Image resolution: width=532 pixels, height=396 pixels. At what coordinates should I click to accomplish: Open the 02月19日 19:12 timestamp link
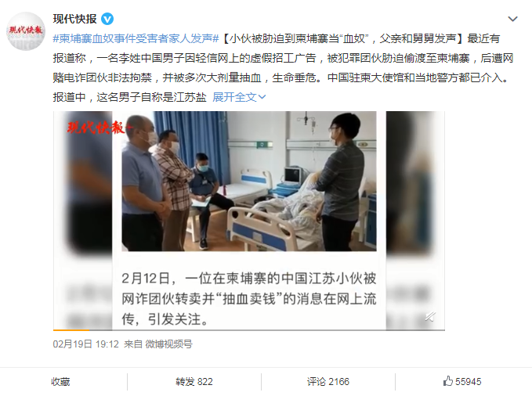86,344
